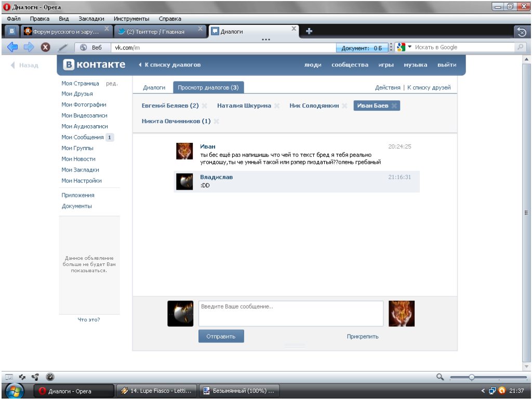Click the Opera panel toggle icon in status bar
Image resolution: width=532 pixels, height=399 pixels.
pos(9,377)
